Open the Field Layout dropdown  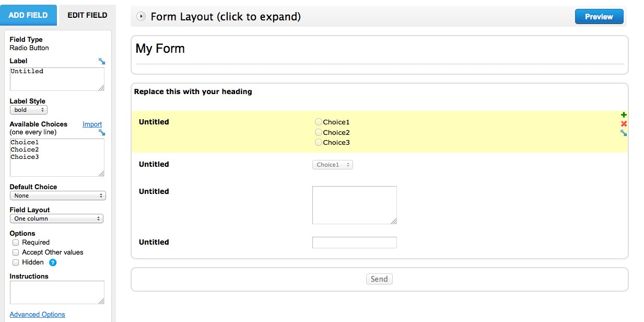coord(57,218)
